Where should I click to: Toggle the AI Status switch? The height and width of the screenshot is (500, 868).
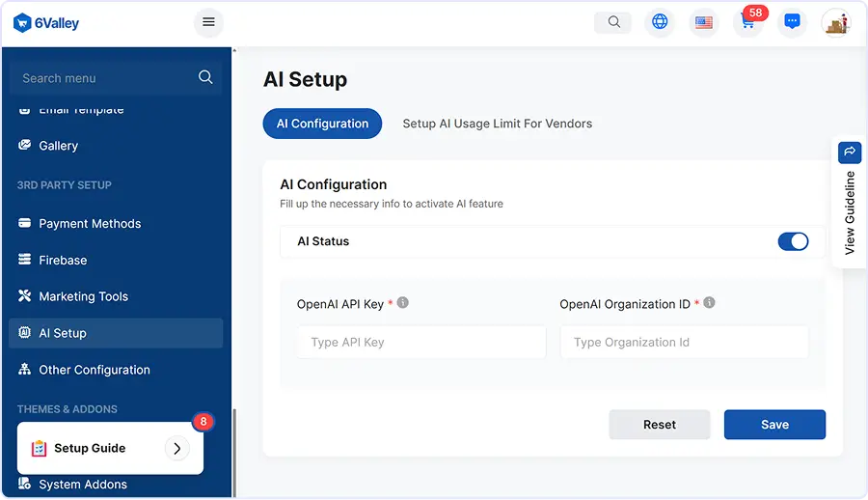click(x=794, y=241)
